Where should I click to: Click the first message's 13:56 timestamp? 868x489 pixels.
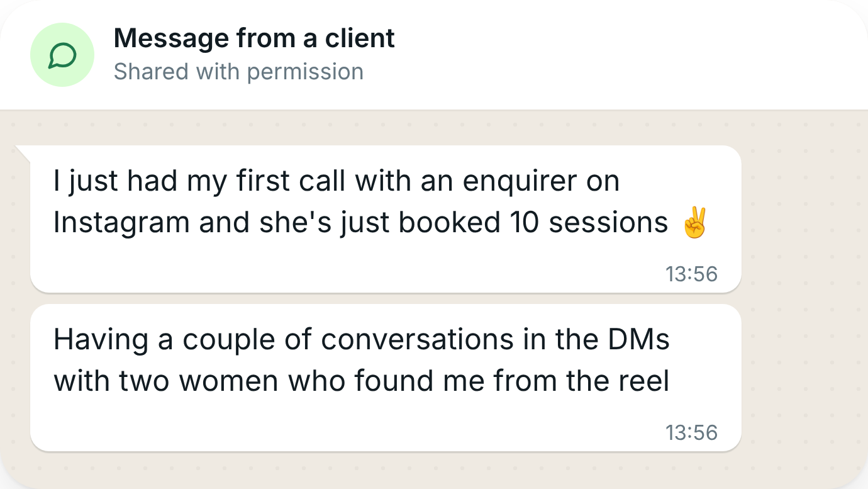(691, 274)
